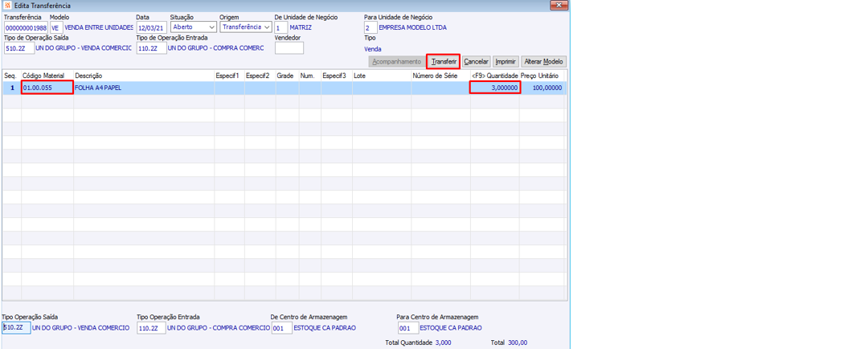Click the Total value 300,00
The height and width of the screenshot is (349, 868).
(517, 343)
